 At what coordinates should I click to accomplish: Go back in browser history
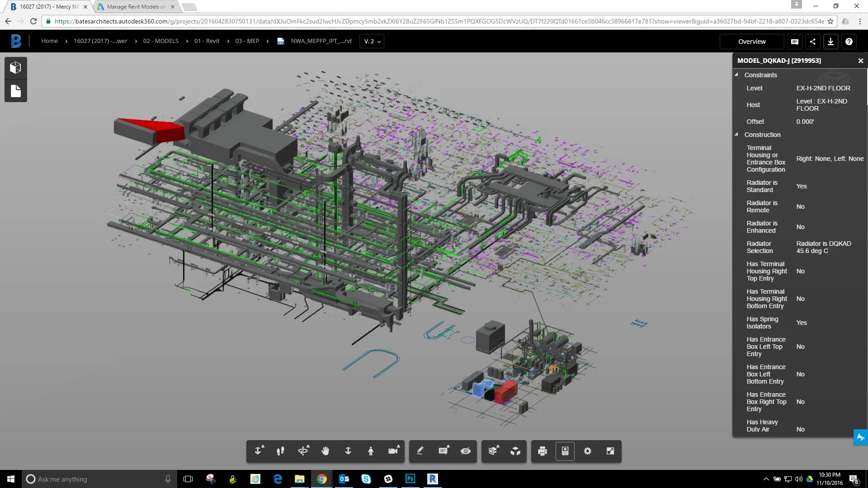(x=8, y=21)
